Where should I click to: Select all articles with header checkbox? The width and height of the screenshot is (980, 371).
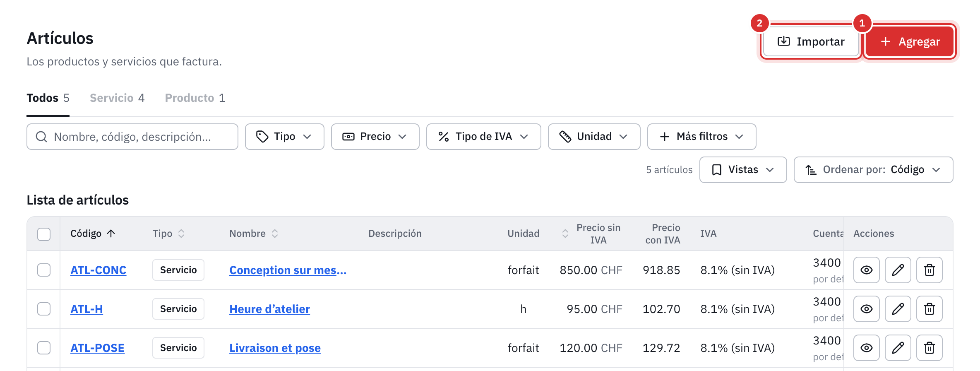(x=44, y=234)
